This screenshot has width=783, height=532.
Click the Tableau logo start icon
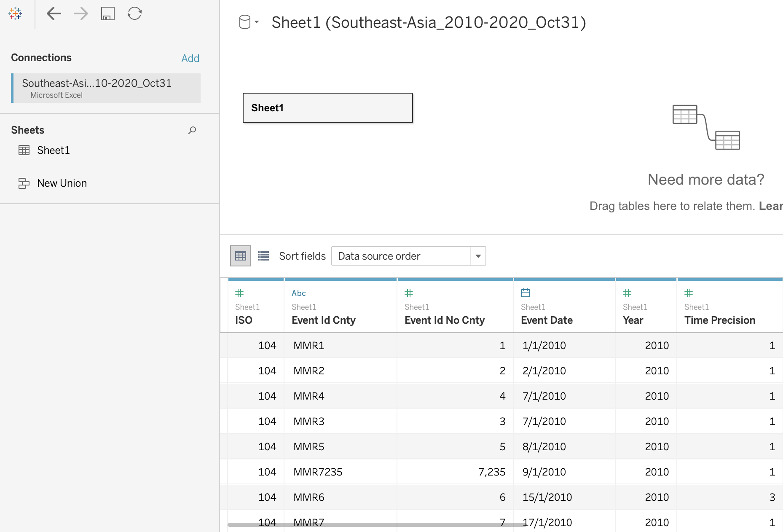(x=15, y=13)
